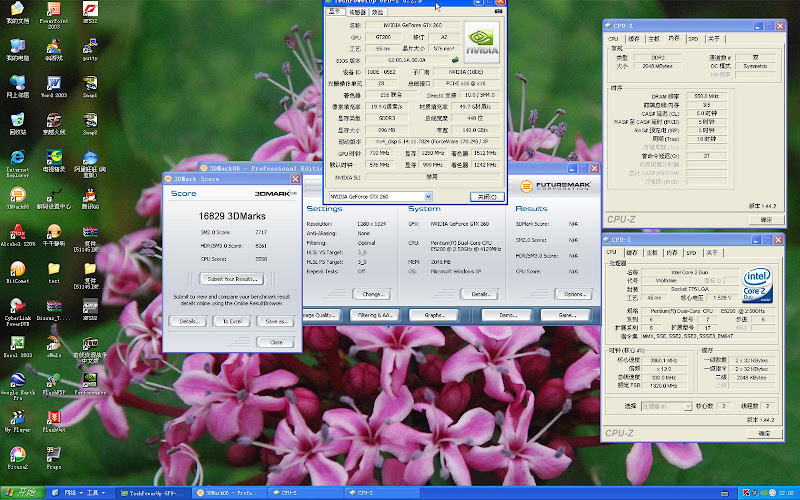Open the putty desktop shortcut
The width and height of the screenshot is (800, 500).
90,50
